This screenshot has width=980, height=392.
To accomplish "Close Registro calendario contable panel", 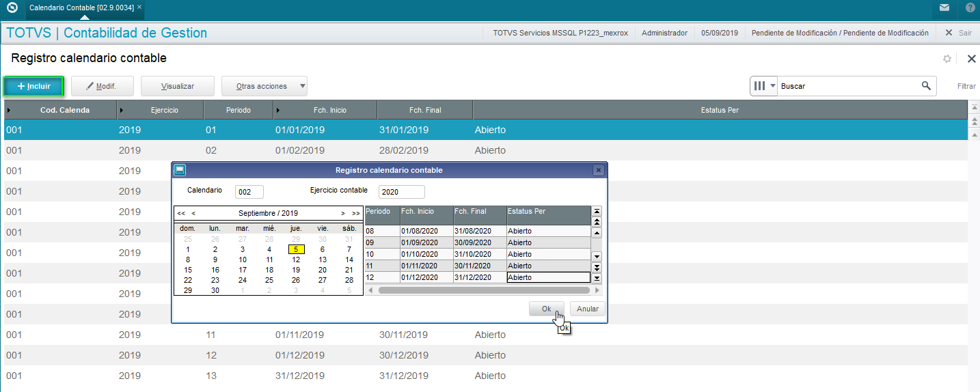I will [971, 59].
